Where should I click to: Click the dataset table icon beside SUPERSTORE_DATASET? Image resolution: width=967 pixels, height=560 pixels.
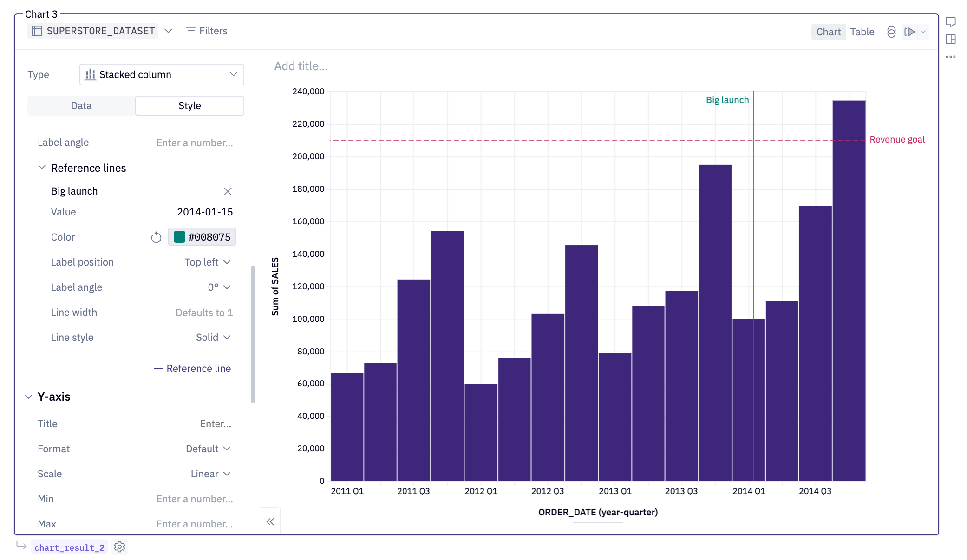[x=38, y=31]
